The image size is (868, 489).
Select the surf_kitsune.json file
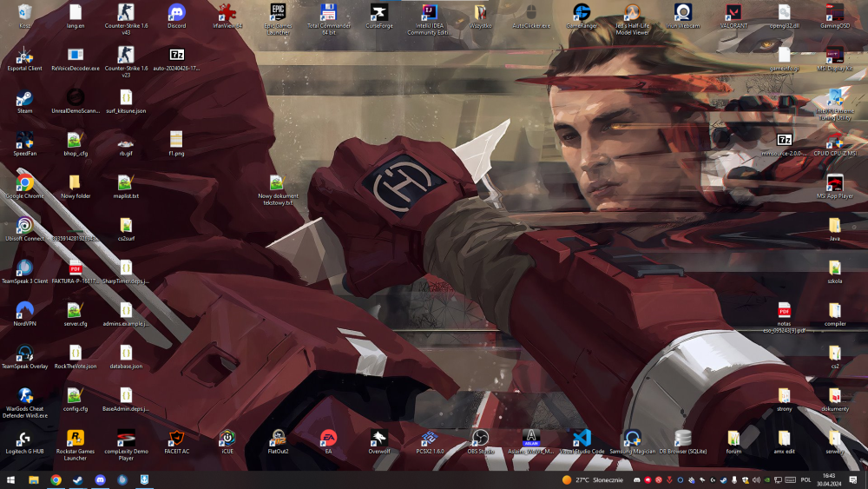click(x=126, y=101)
